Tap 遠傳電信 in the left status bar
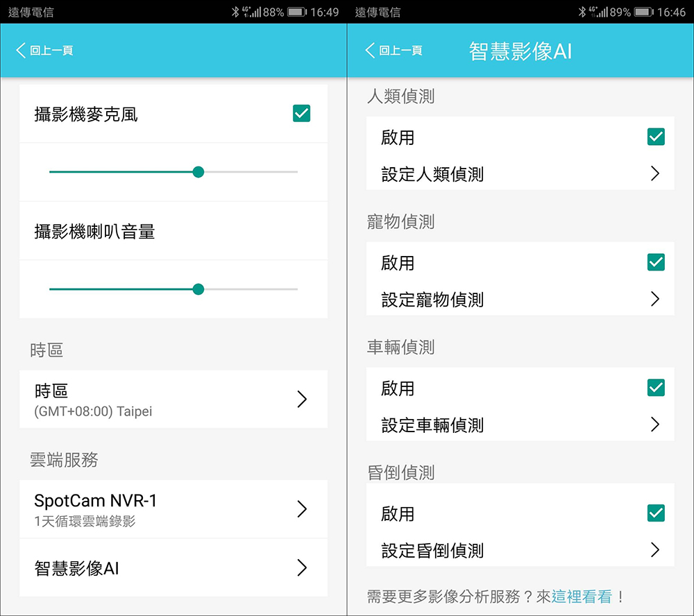This screenshot has height=616, width=694. pyautogui.click(x=31, y=12)
